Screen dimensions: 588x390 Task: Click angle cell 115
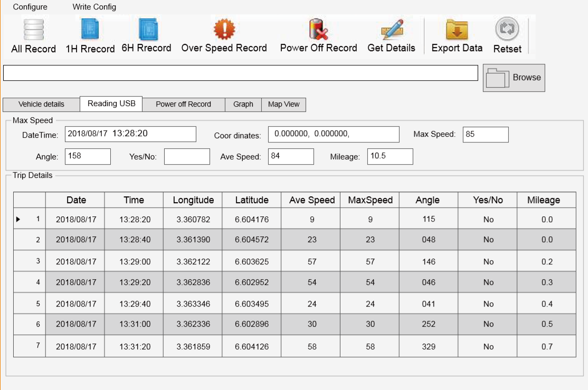429,219
